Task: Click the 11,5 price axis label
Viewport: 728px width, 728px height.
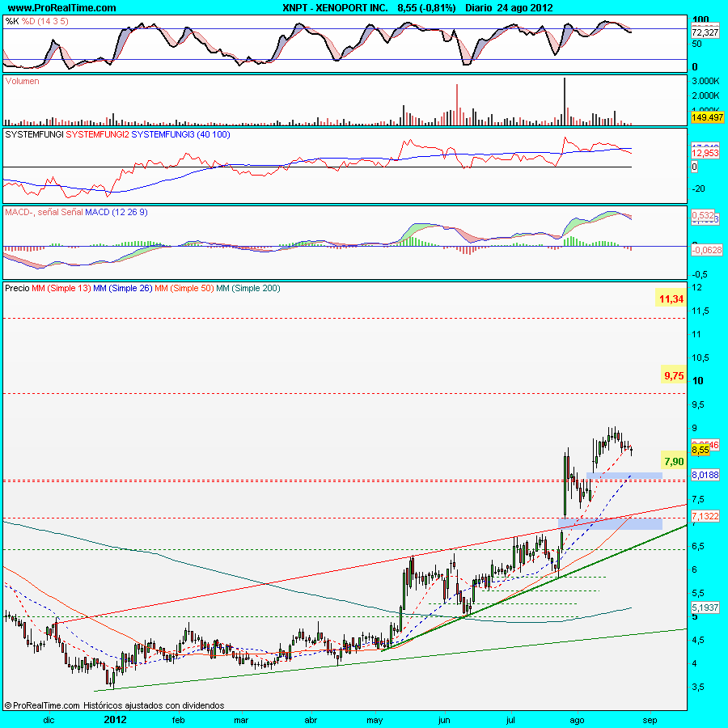Action: (700, 311)
